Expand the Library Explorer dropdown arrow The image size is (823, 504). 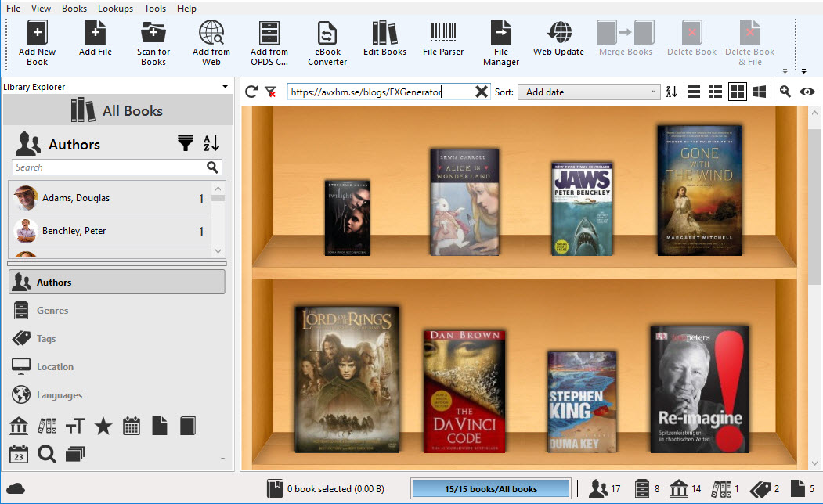(226, 86)
